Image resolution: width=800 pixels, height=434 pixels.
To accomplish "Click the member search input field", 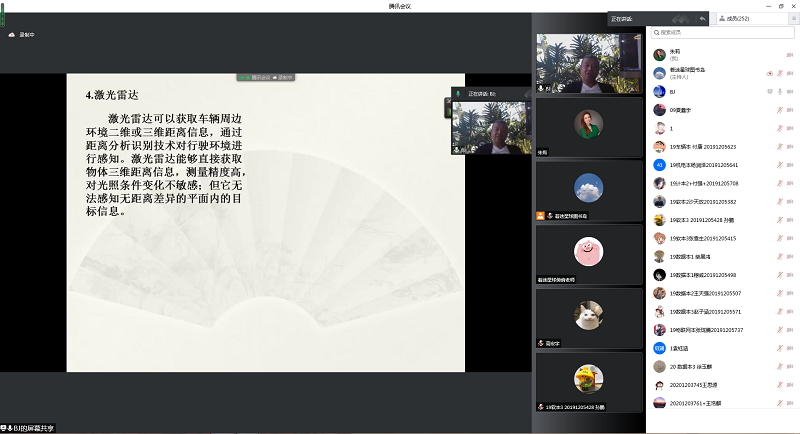I will pos(725,33).
